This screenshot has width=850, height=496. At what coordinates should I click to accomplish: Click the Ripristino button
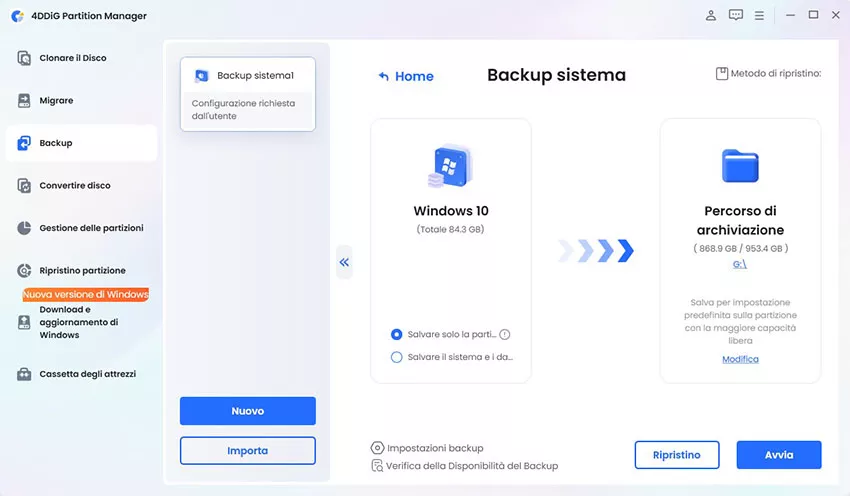pyautogui.click(x=677, y=455)
